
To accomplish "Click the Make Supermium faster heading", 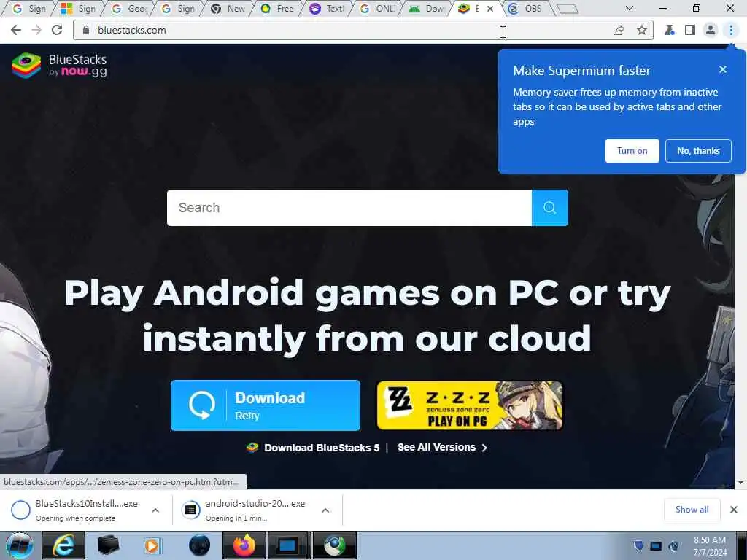I will coord(581,71).
